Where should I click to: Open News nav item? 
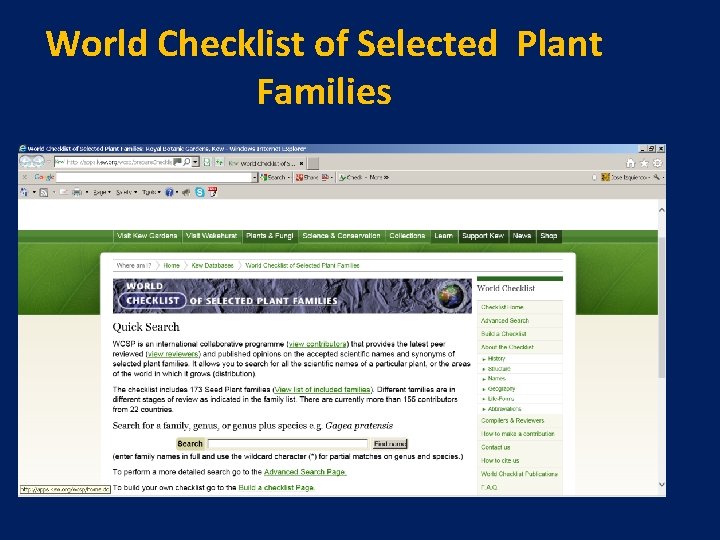pos(522,236)
